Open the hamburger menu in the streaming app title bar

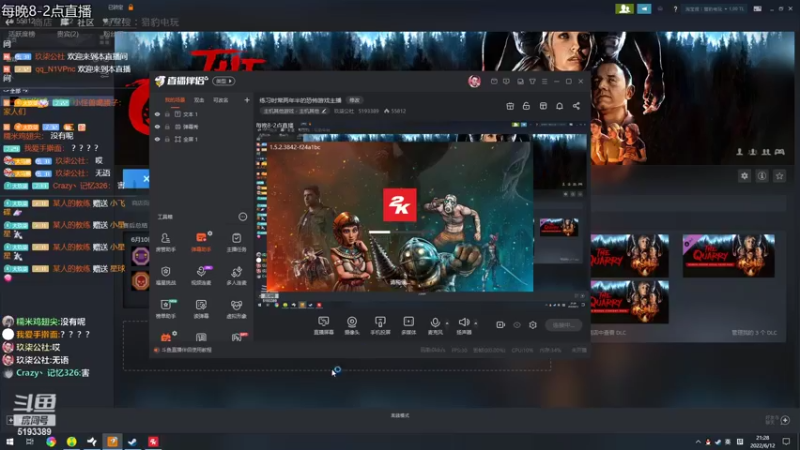pos(544,81)
